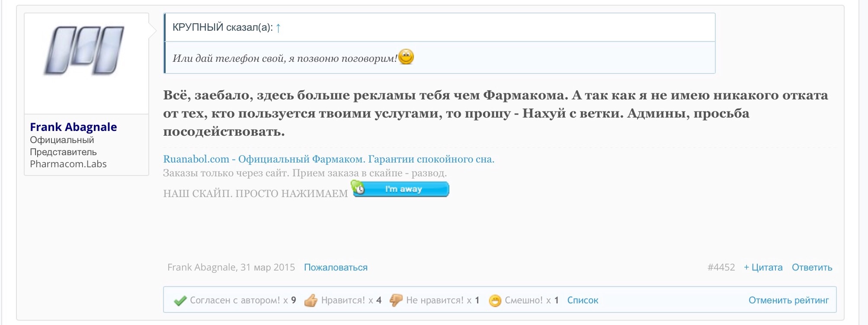Report the post via Пожаловаться
868x325 pixels.
coord(336,268)
